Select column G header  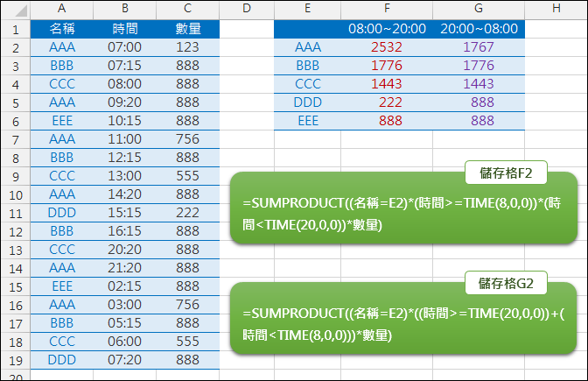pyautogui.click(x=479, y=9)
